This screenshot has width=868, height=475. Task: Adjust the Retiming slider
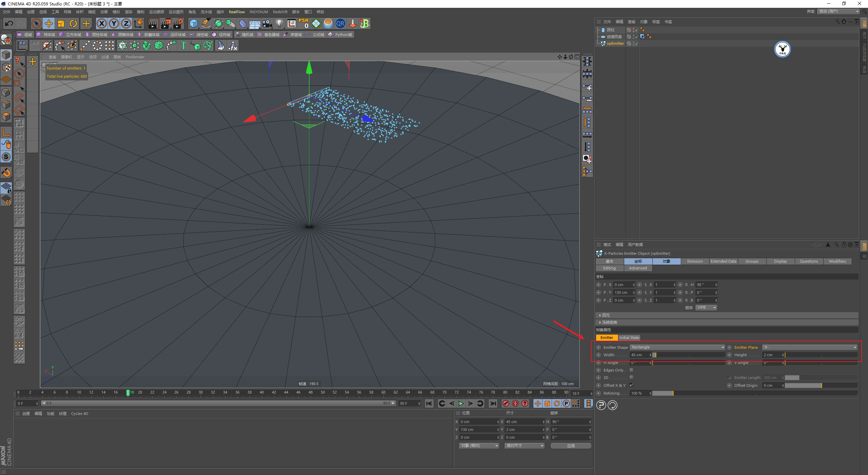pos(673,393)
